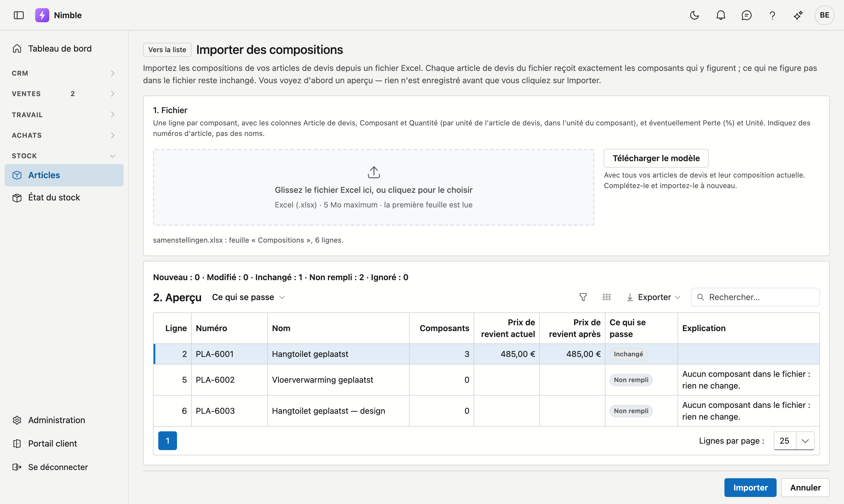844x504 pixels.
Task: Click the Excel file drop zone text
Action: click(x=374, y=190)
